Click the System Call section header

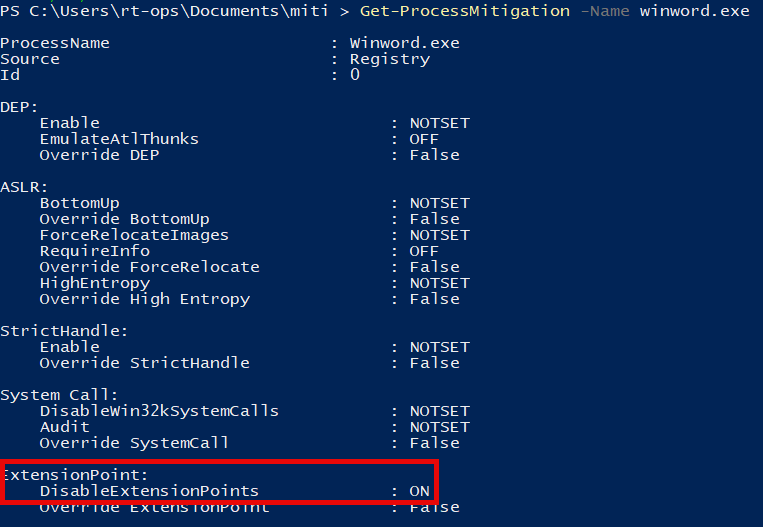click(59, 395)
